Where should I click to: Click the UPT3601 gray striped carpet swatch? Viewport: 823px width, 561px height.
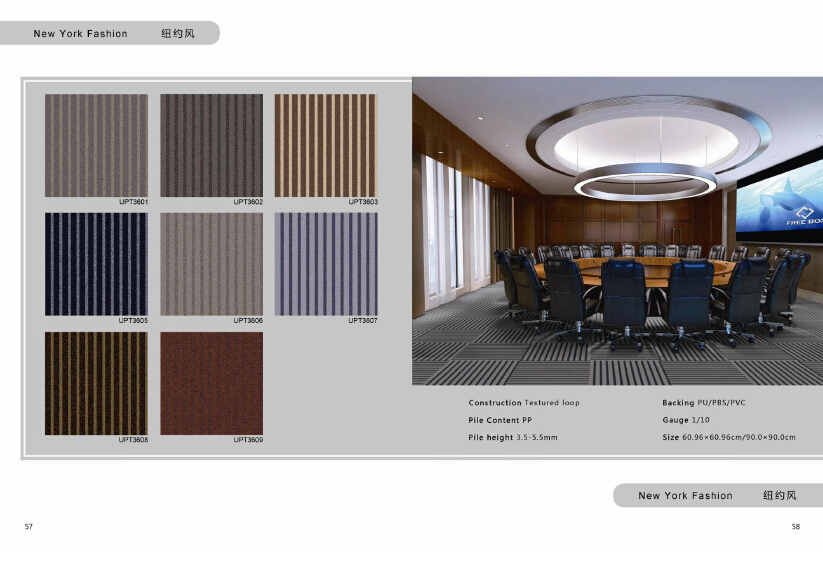[96, 146]
